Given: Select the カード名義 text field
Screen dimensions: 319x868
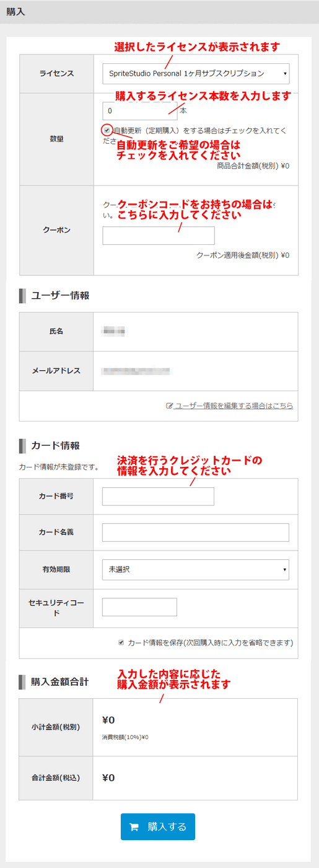Looking at the screenshot, I should click(196, 533).
